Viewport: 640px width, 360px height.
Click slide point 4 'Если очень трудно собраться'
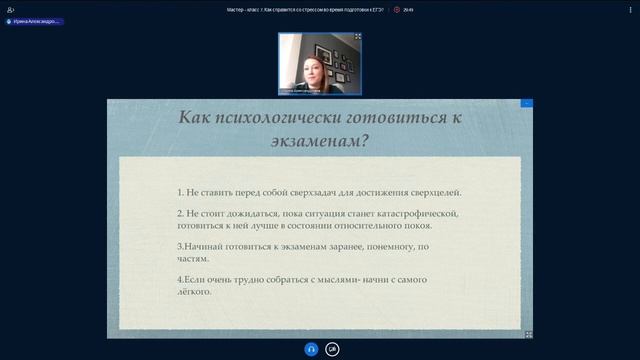pos(302,286)
